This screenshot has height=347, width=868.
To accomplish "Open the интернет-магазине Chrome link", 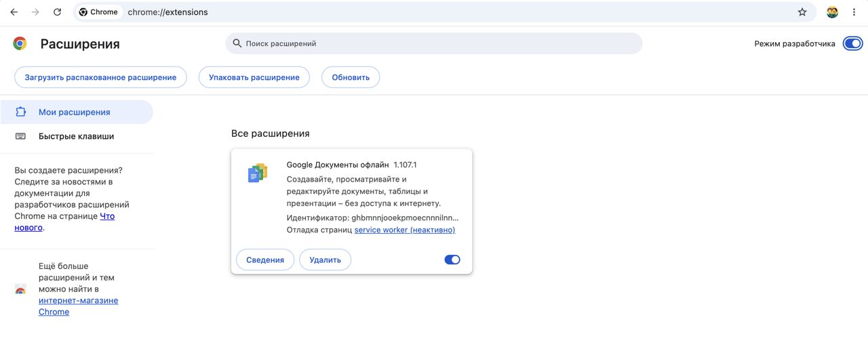I will (78, 306).
